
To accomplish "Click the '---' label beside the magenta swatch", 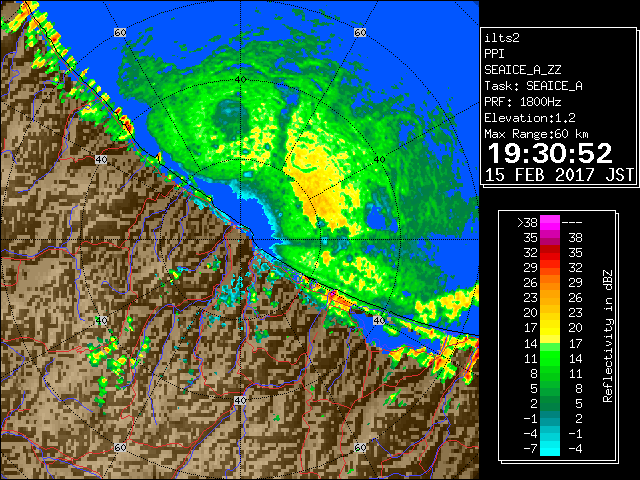I will point(572,223).
